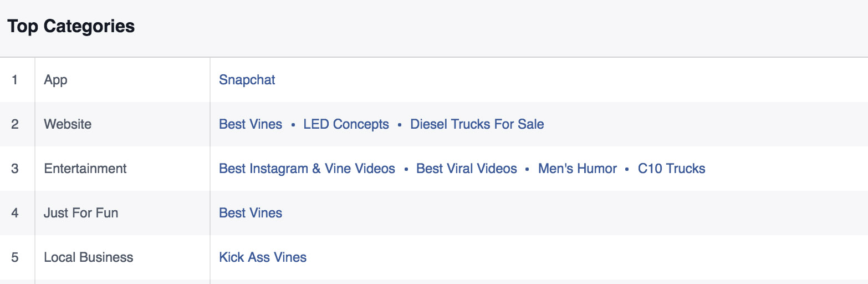Open the LED Concepts link
This screenshot has height=284, width=868.
346,124
